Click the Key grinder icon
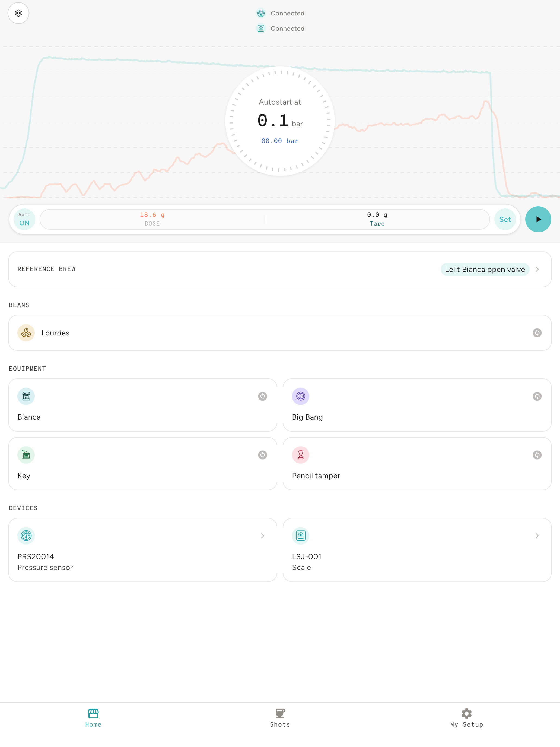 tap(26, 455)
